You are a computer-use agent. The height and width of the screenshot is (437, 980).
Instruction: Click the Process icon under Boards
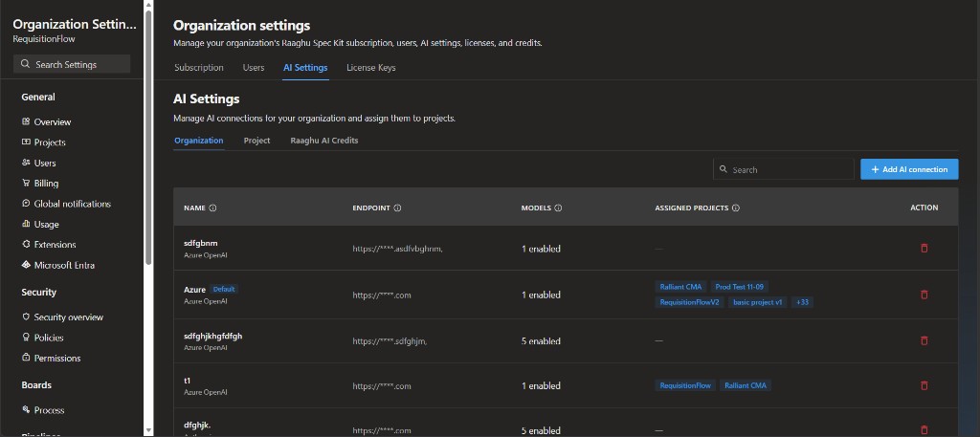[x=26, y=410]
